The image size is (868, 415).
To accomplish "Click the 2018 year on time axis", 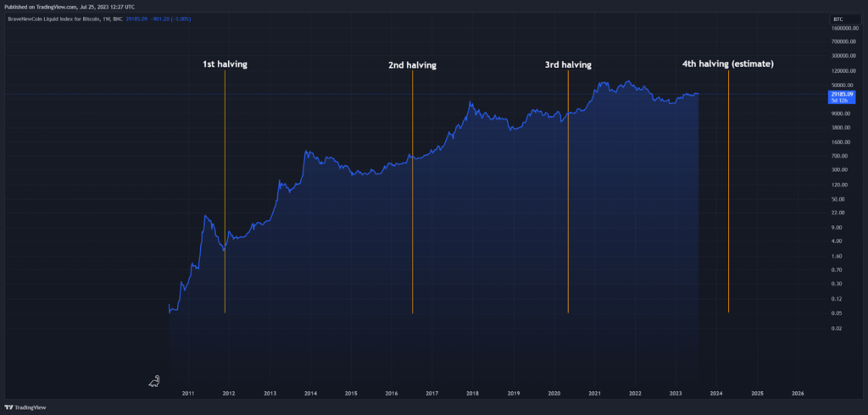I will tap(473, 394).
